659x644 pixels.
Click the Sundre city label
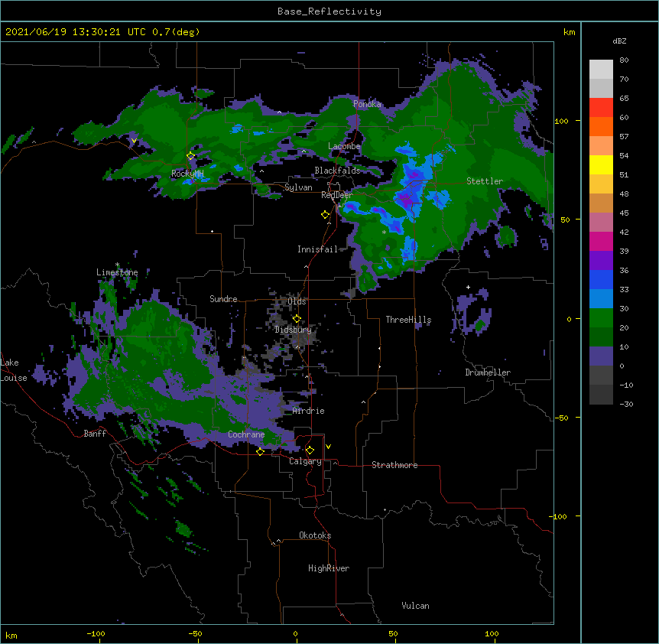pyautogui.click(x=223, y=299)
